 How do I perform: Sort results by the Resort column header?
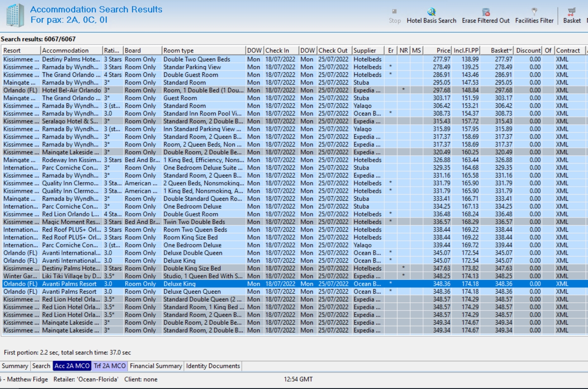[x=21, y=50]
